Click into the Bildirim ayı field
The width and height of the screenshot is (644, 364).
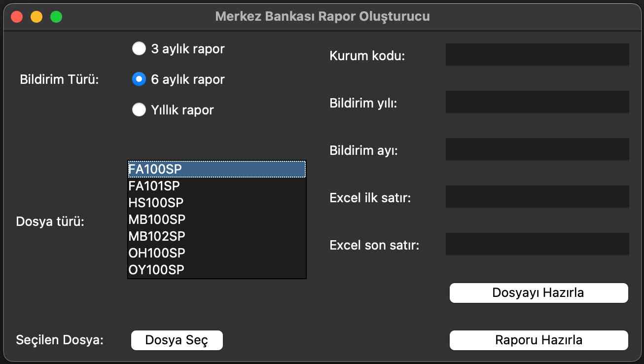pos(537,149)
